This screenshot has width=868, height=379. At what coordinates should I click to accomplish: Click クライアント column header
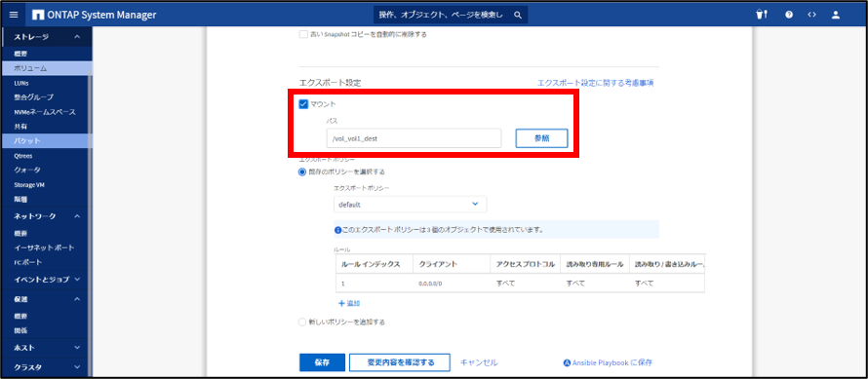click(x=452, y=264)
